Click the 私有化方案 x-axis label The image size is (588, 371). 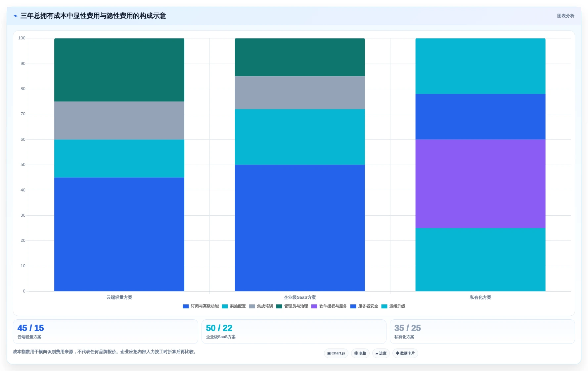[x=480, y=297]
